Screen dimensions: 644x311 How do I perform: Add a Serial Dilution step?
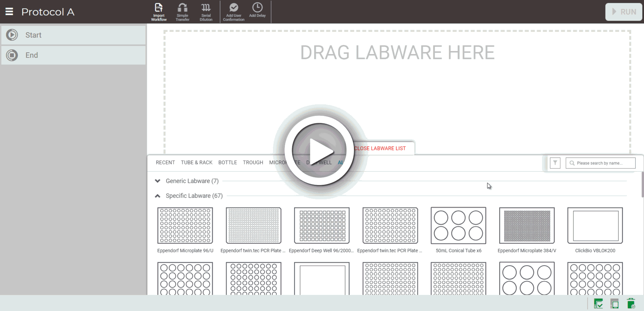point(206,12)
